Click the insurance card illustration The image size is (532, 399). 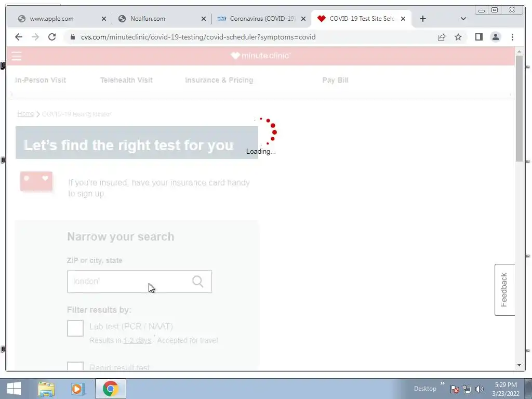36,181
